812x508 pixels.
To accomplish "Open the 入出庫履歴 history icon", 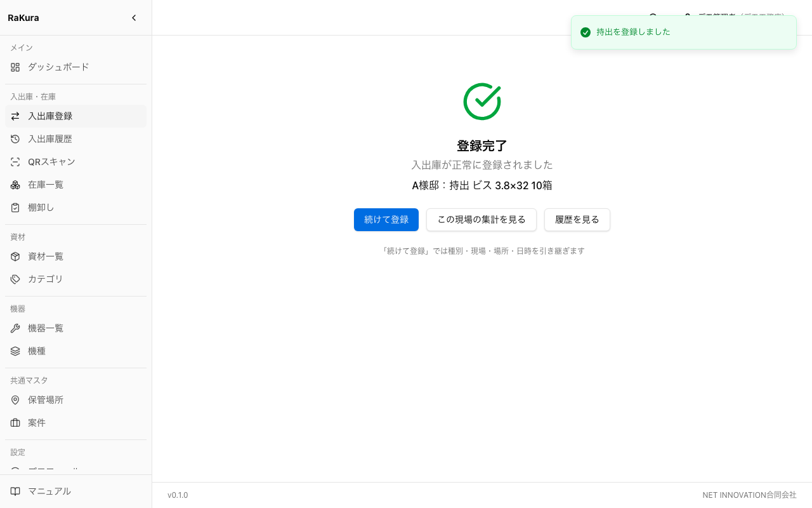I will 15,139.
